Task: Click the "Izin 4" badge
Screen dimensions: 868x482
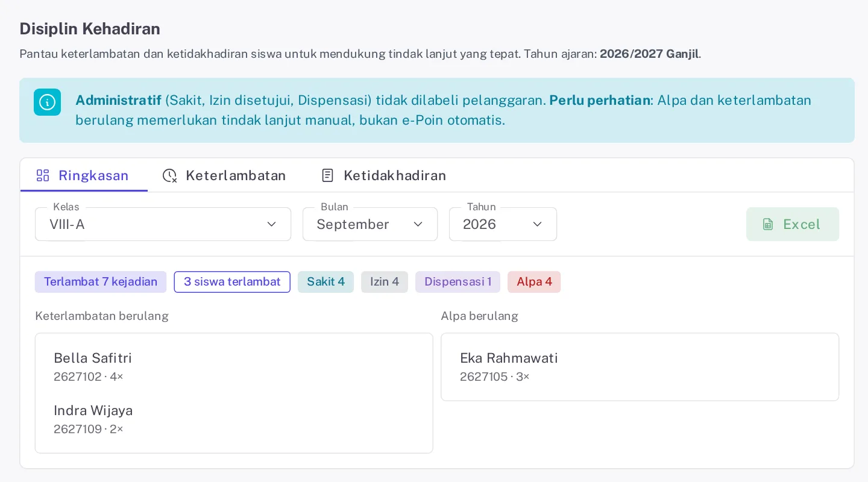Action: click(385, 282)
